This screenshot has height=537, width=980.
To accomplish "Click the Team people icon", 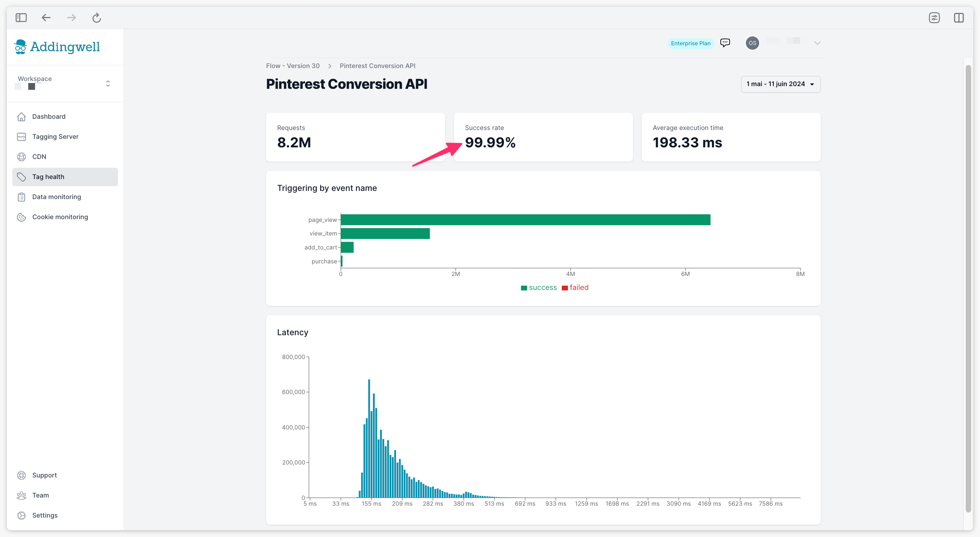I will [x=22, y=495].
